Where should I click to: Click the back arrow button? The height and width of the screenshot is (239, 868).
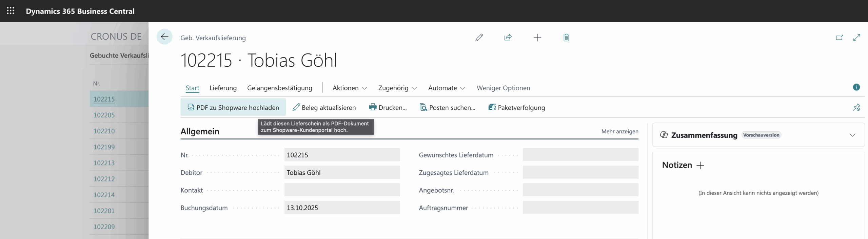pos(164,37)
